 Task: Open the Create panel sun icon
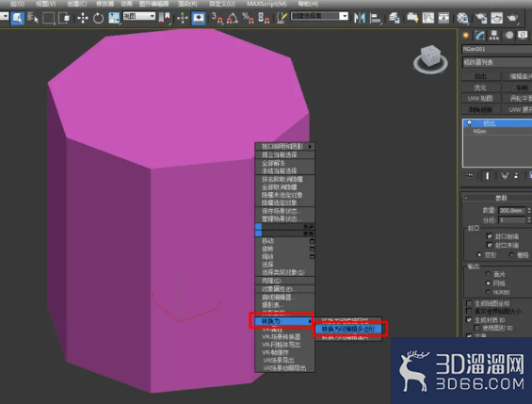pos(466,35)
